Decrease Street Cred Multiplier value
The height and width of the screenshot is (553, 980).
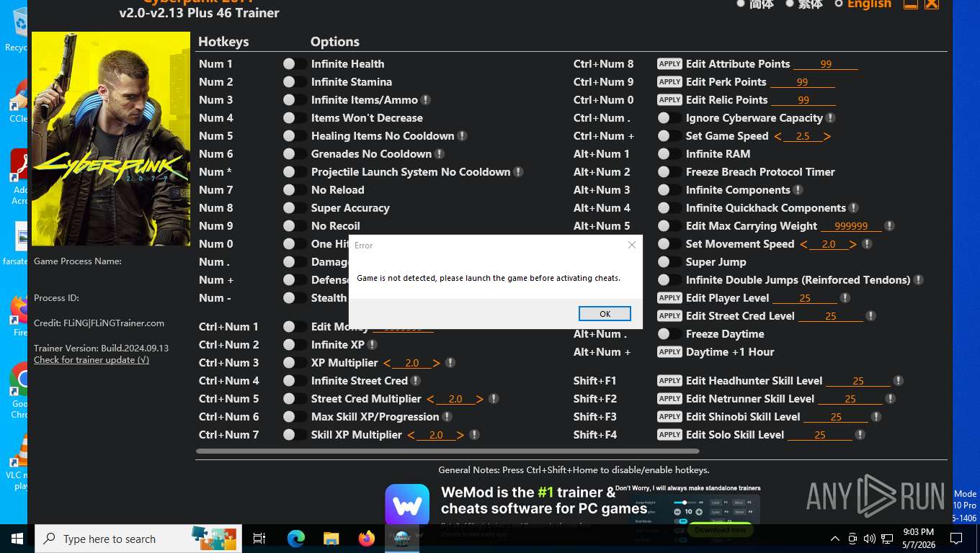[430, 400]
